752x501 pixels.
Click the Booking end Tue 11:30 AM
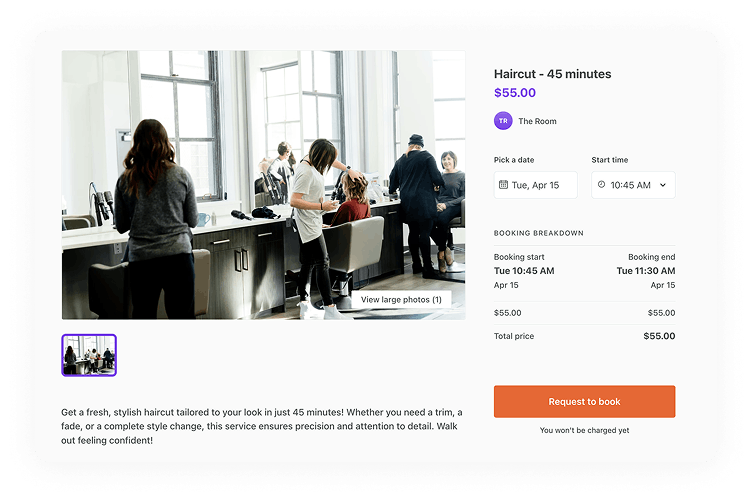click(x=646, y=271)
